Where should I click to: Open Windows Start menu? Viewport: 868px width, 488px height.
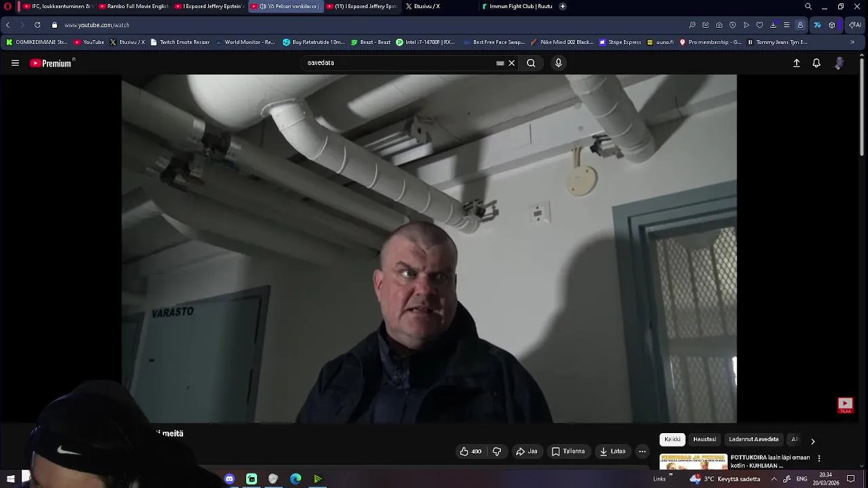coord(10,479)
